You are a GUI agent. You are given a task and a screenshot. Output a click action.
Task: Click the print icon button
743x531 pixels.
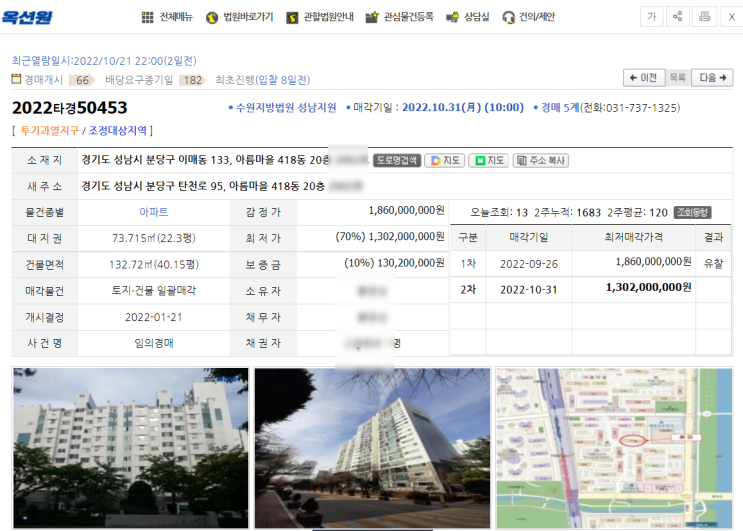pos(704,17)
